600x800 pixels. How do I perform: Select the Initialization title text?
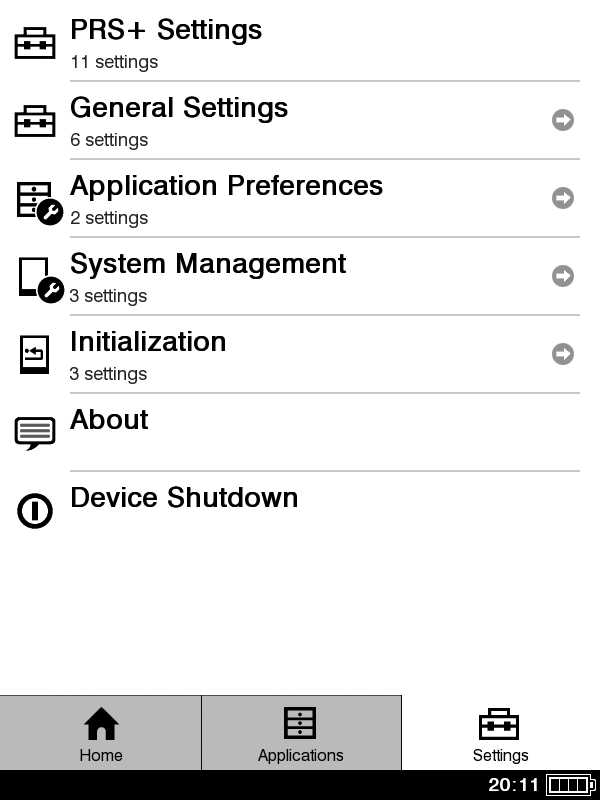click(x=148, y=341)
